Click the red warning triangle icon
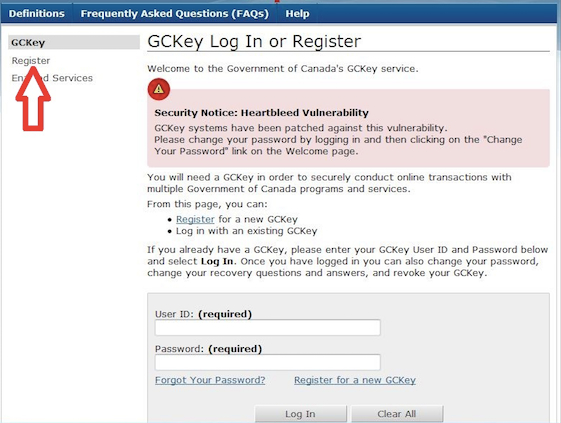This screenshot has width=561, height=423. [x=158, y=89]
